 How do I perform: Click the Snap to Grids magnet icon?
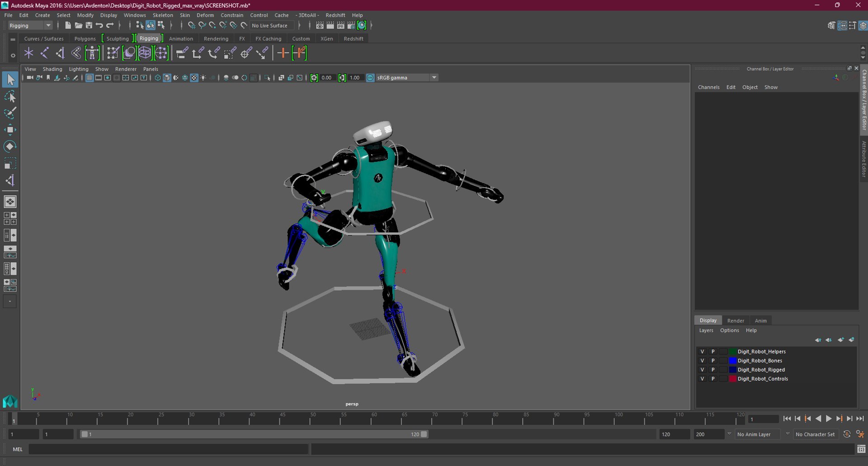point(192,26)
